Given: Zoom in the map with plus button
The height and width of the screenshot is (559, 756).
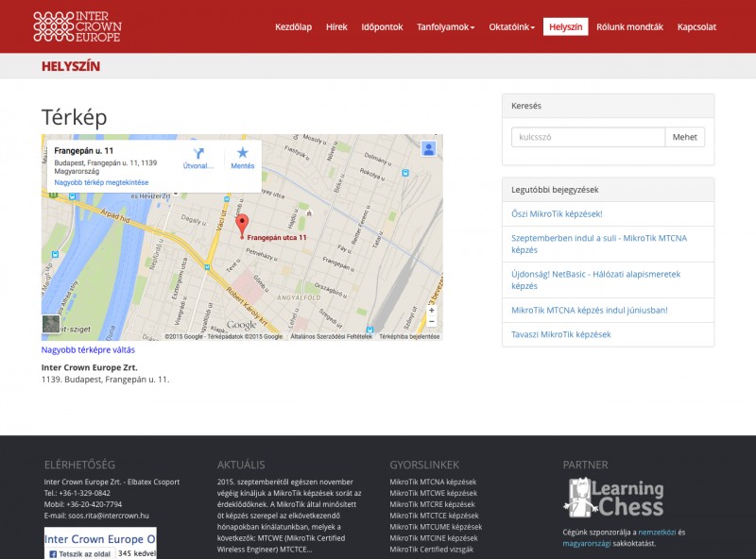Looking at the screenshot, I should pos(432,310).
